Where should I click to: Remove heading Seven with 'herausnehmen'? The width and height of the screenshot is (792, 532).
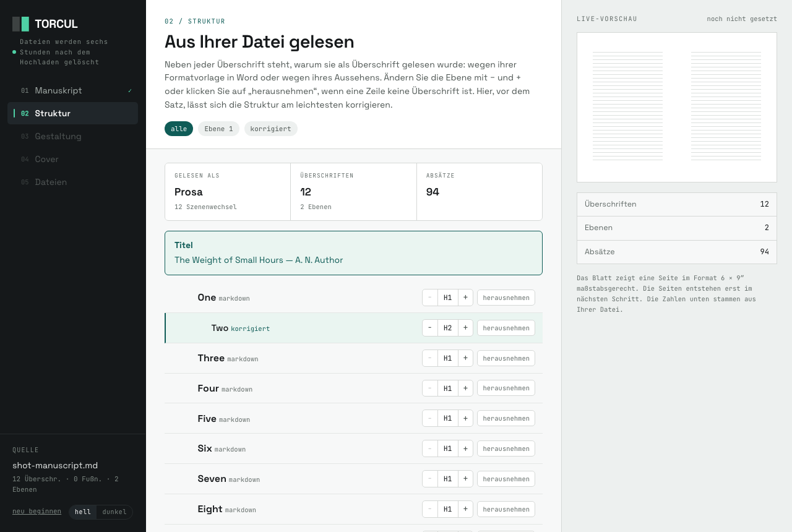(x=506, y=479)
